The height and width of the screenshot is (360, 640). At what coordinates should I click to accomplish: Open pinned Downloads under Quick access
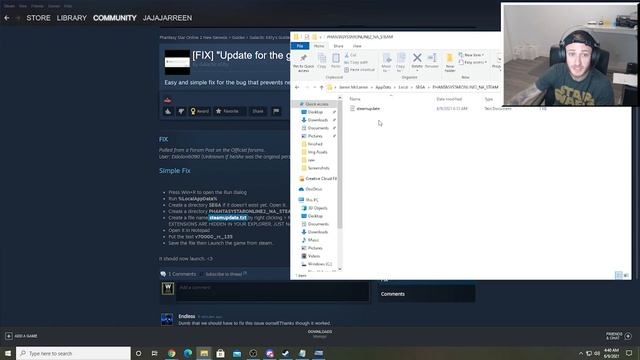click(318, 120)
